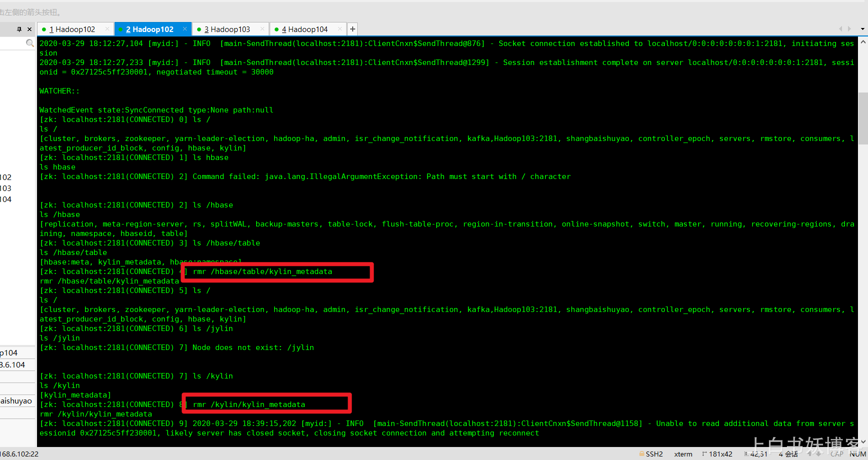Screen dimensions: 868x460
Task: Click the search magnifier in side panel
Action: coord(30,43)
